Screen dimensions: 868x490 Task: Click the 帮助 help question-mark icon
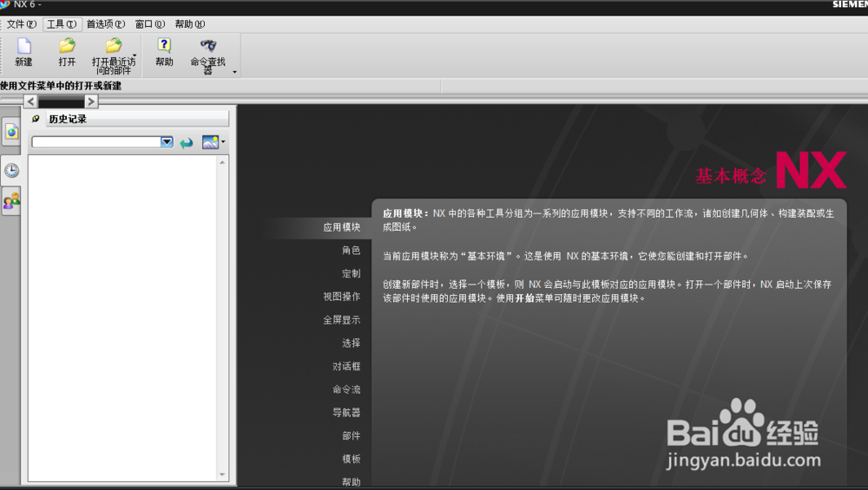[x=164, y=45]
